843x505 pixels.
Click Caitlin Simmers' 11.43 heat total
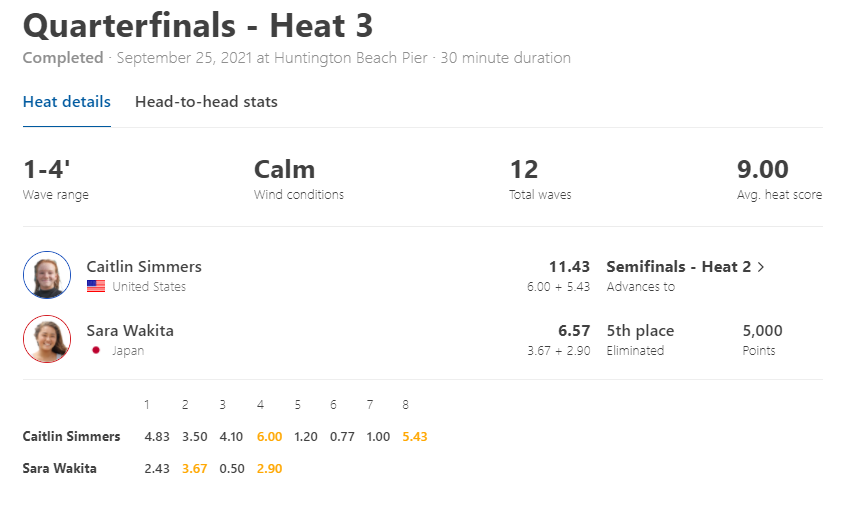pos(569,267)
